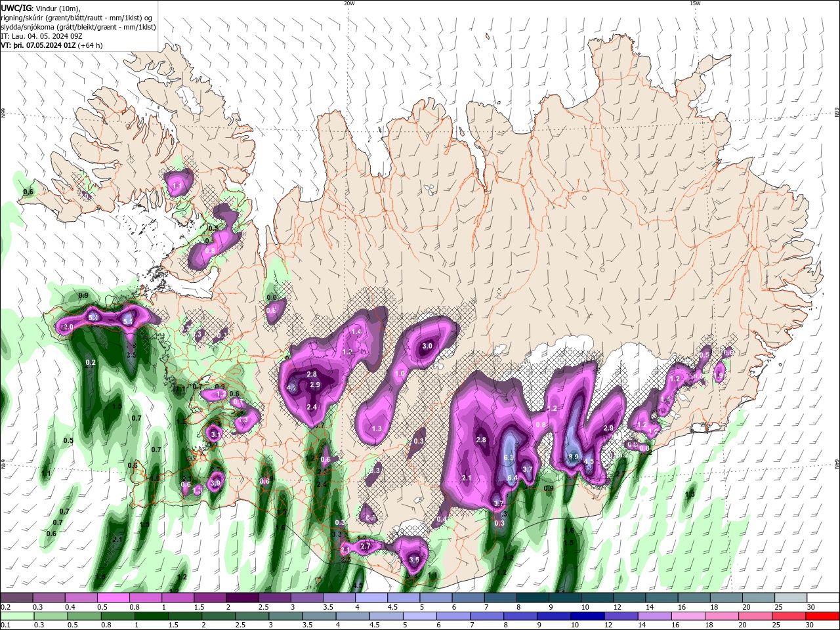Click the '3.9' value in the small southwest patch
The height and width of the screenshot is (630, 840).
[x=215, y=484]
